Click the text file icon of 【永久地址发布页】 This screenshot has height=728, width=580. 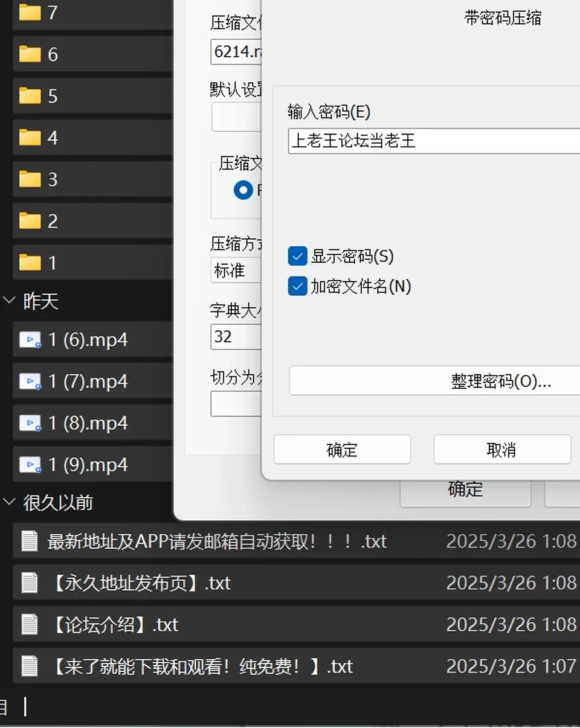pos(30,583)
